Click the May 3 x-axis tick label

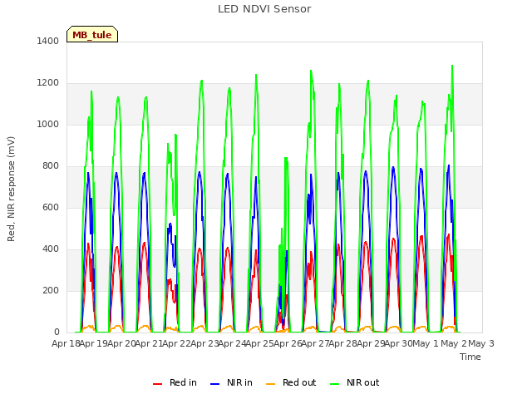481,343
